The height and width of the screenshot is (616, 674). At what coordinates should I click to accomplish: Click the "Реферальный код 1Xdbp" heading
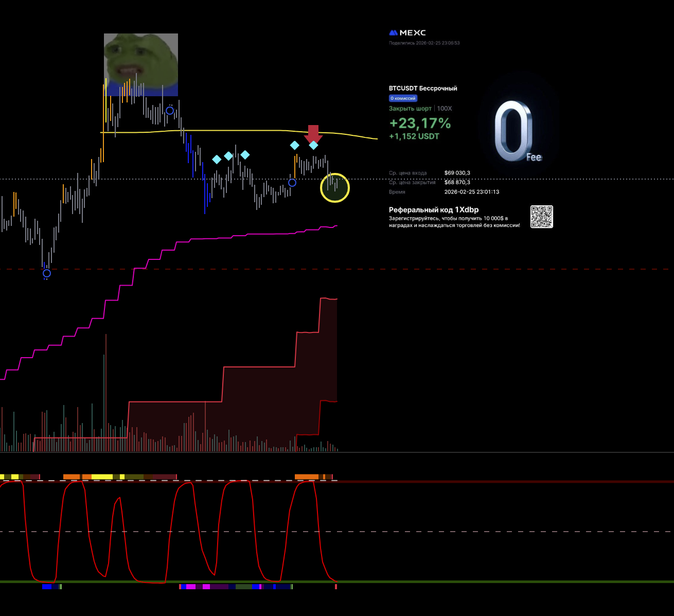(433, 210)
